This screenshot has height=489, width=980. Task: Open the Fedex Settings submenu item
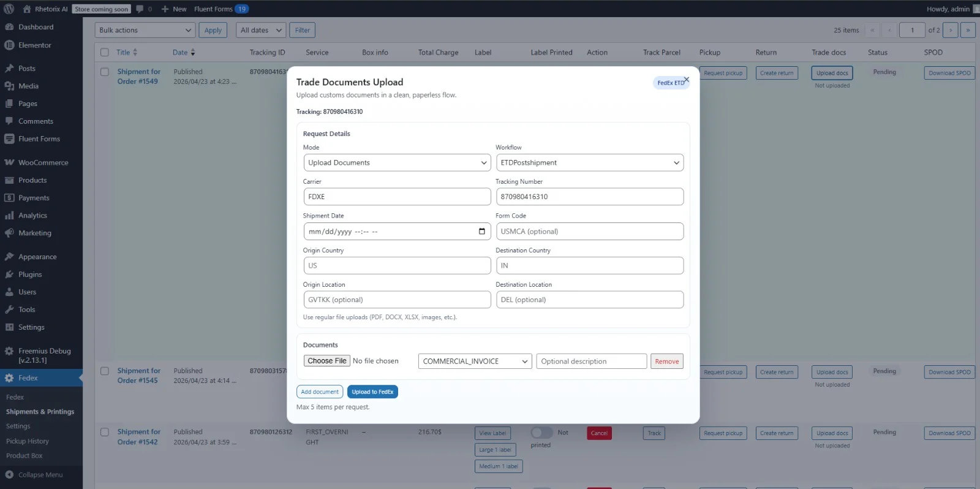click(18, 426)
